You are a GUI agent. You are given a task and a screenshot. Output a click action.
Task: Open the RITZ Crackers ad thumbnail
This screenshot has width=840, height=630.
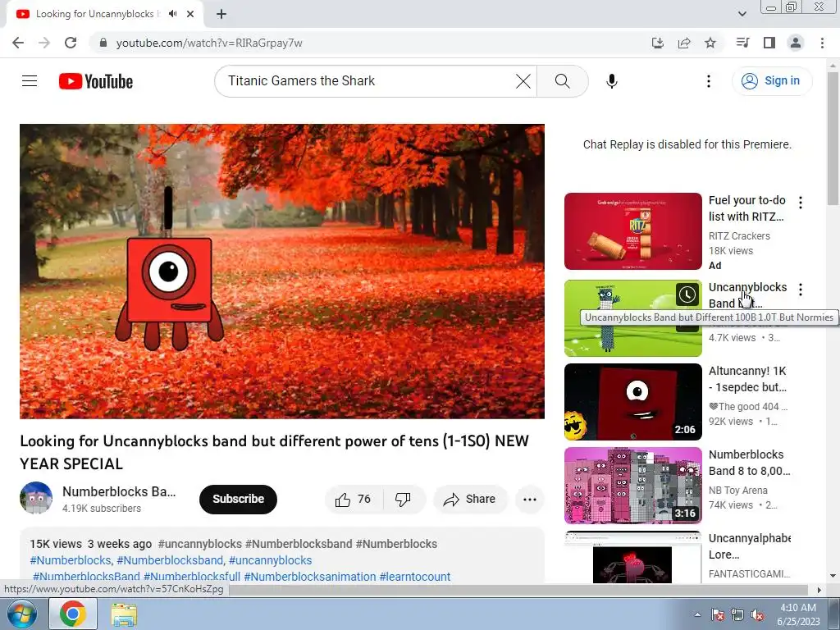632,231
